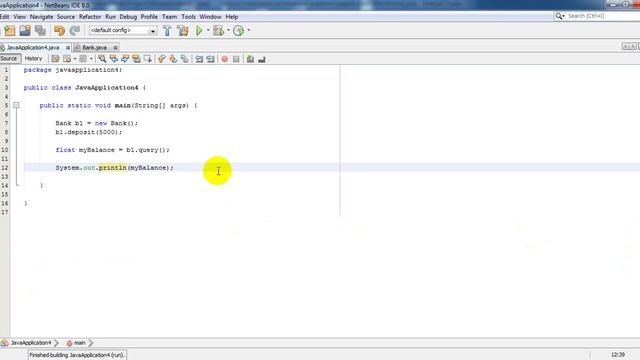
Task: Start macro recording with the red circle
Action: click(224, 59)
